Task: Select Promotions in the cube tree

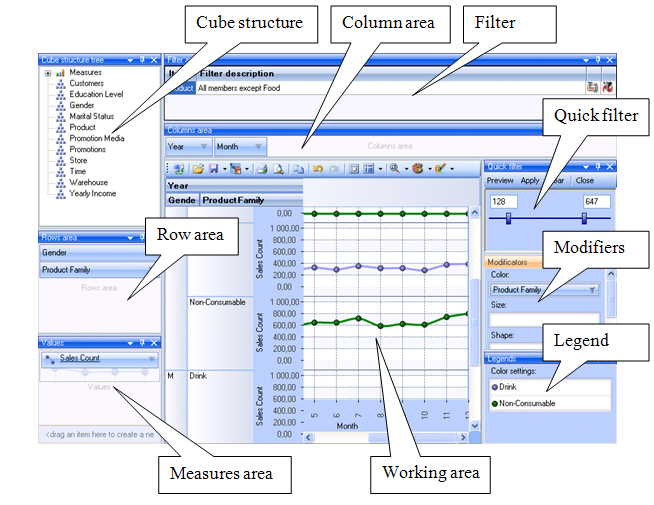Action: pyautogui.click(x=87, y=149)
